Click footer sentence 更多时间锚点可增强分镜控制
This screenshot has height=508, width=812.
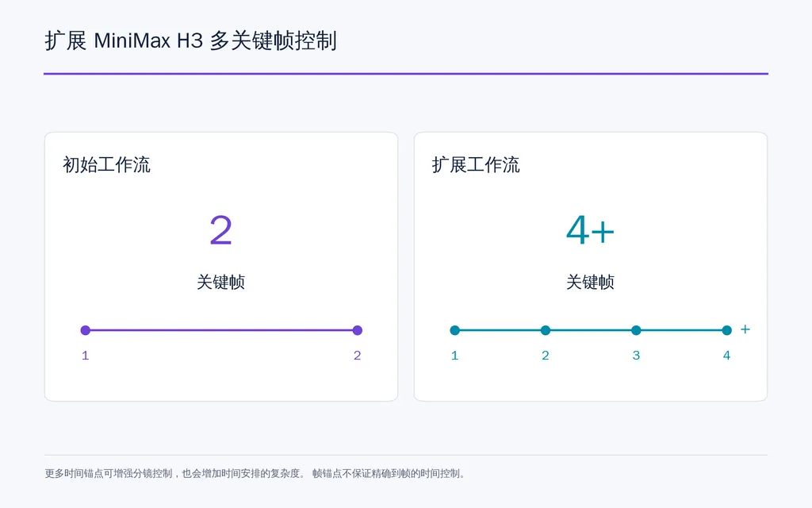click(x=108, y=473)
